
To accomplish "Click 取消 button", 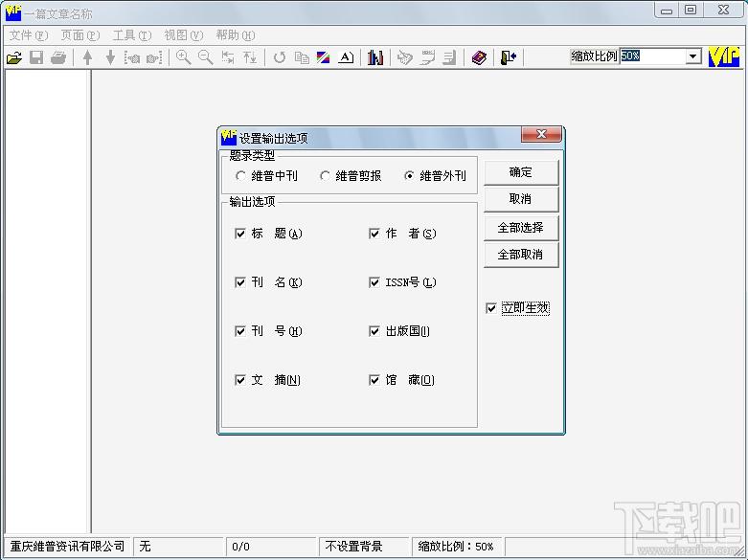I will pyautogui.click(x=521, y=199).
